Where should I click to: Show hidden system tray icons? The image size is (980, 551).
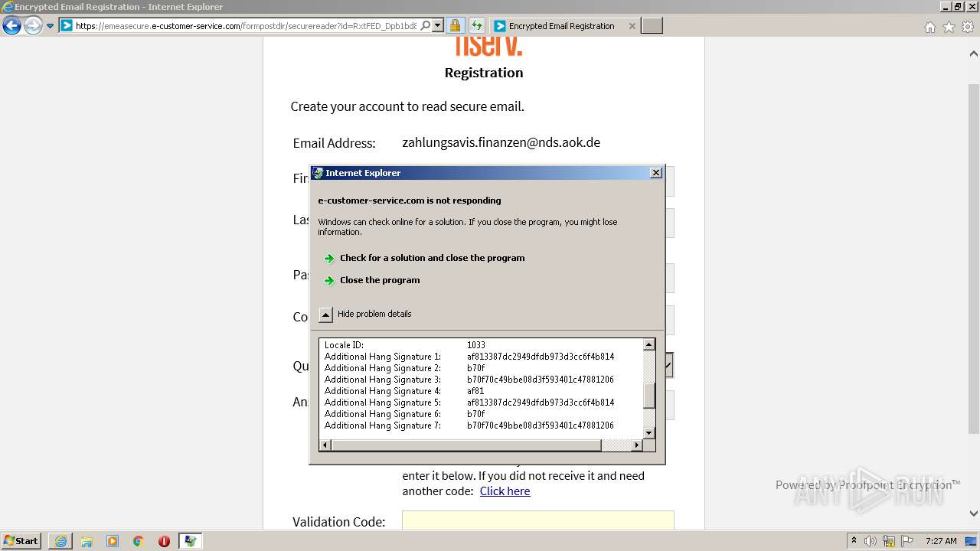[x=854, y=541]
